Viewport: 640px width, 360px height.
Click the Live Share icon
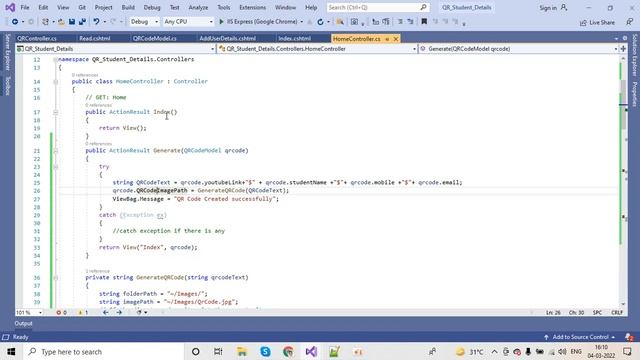tap(583, 22)
